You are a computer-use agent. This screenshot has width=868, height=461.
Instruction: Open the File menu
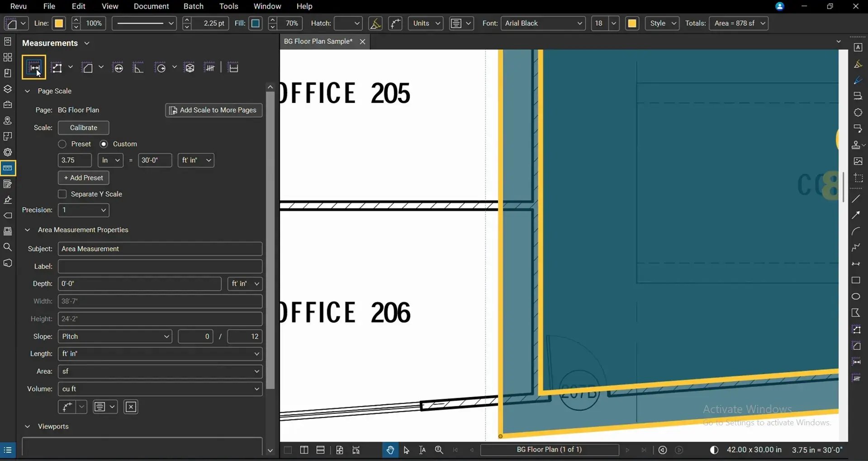49,6
